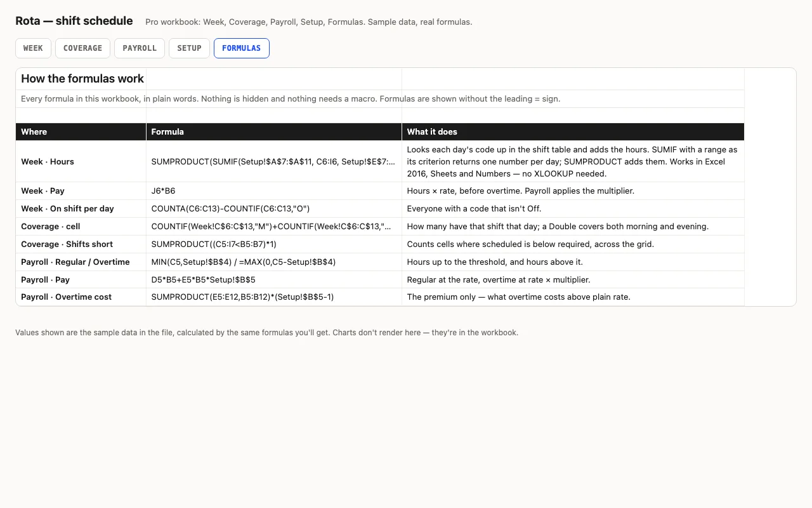Click the 'How the formulas work' heading

(82, 79)
